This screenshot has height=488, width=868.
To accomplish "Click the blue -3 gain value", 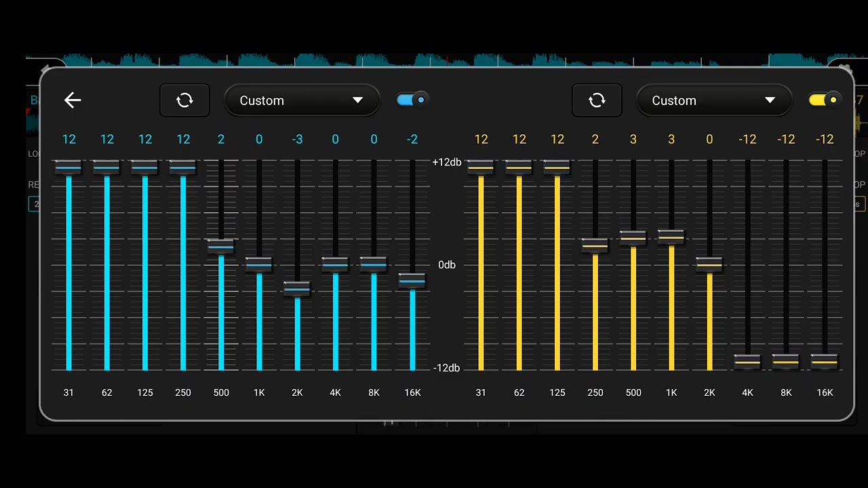I will click(x=297, y=139).
